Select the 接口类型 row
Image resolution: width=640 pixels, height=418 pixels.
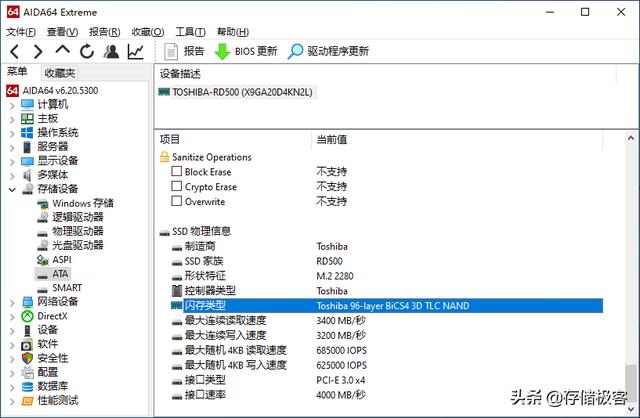tap(387, 380)
